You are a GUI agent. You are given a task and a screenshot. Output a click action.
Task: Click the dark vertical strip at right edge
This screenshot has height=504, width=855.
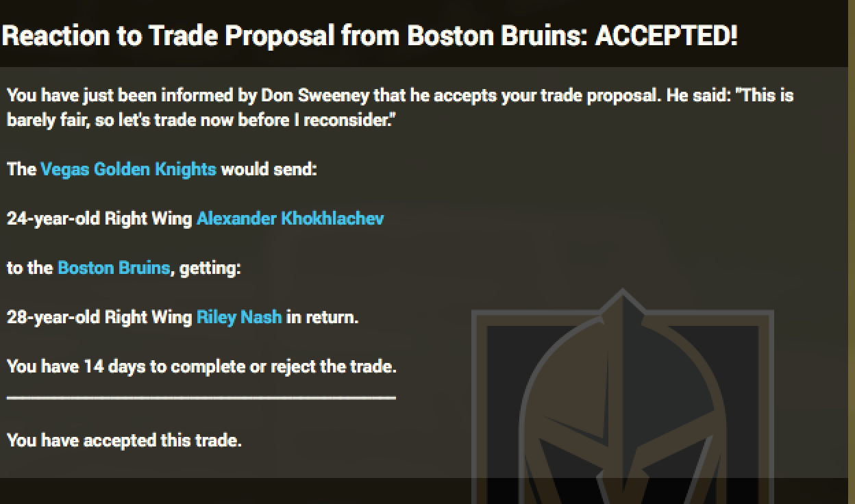click(852, 274)
